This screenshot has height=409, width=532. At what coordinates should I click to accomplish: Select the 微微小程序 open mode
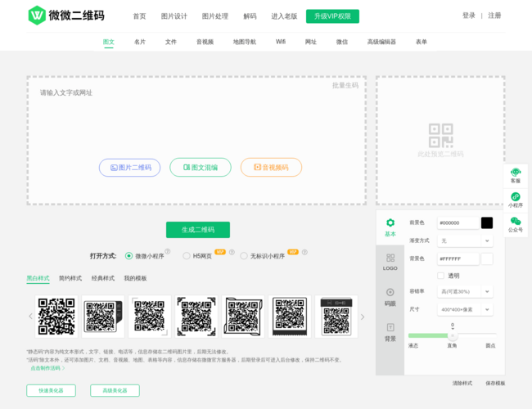click(x=128, y=256)
